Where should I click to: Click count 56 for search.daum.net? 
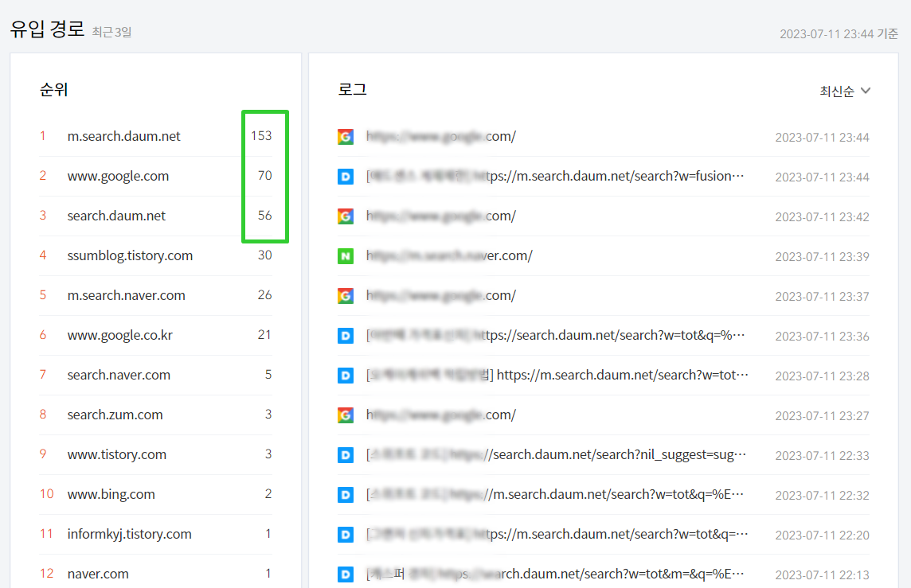265,216
